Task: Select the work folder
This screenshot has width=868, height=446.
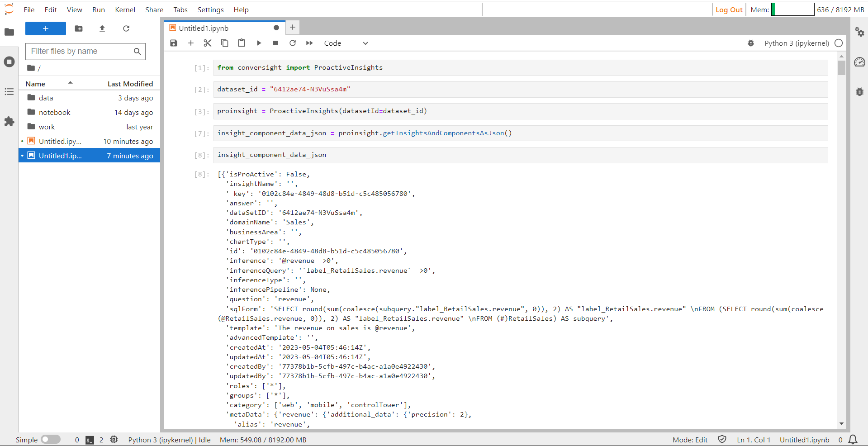Action: 90,127
